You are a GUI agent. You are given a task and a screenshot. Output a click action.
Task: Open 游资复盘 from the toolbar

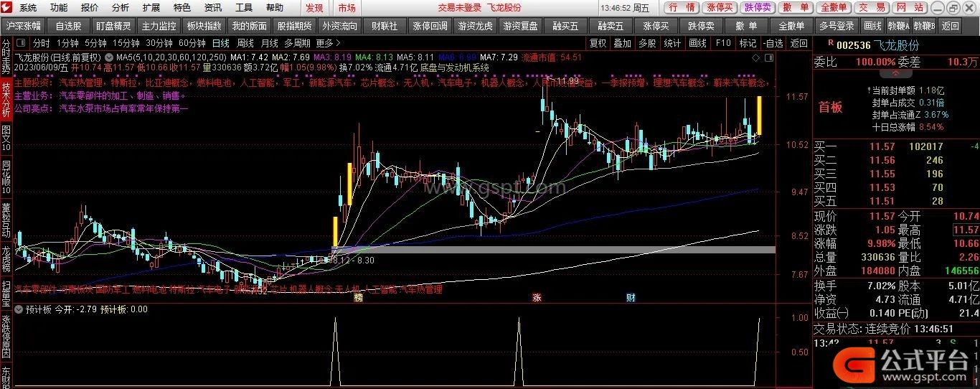point(520,25)
